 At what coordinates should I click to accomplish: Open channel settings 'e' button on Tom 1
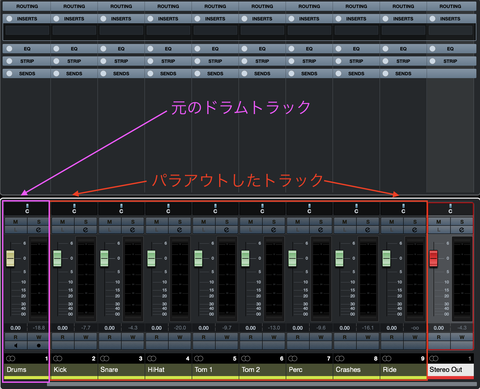coord(226,230)
